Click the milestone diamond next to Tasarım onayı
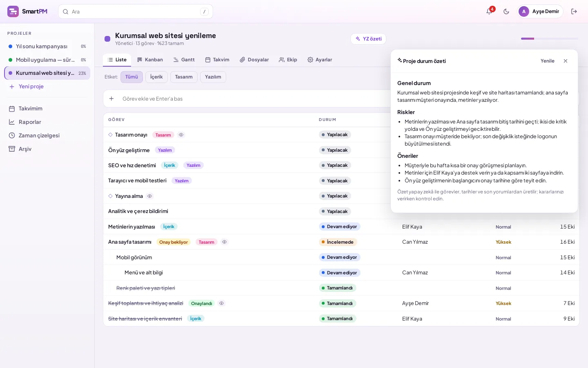The height and width of the screenshot is (368, 588). (110, 135)
